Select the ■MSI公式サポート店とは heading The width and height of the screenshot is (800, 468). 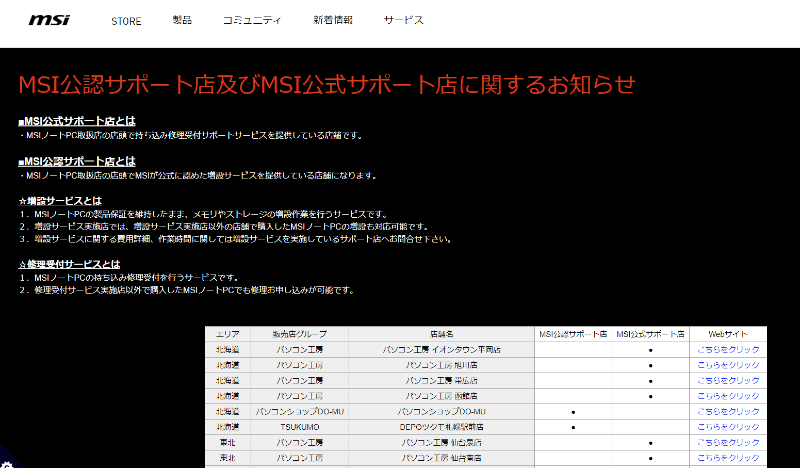[x=77, y=121]
